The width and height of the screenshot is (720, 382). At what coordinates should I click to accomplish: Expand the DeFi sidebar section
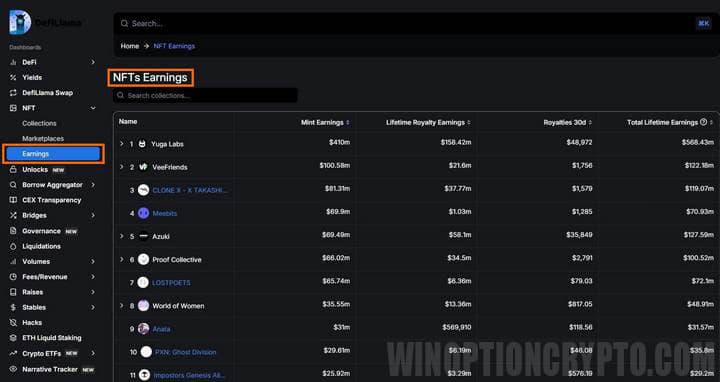pos(93,62)
